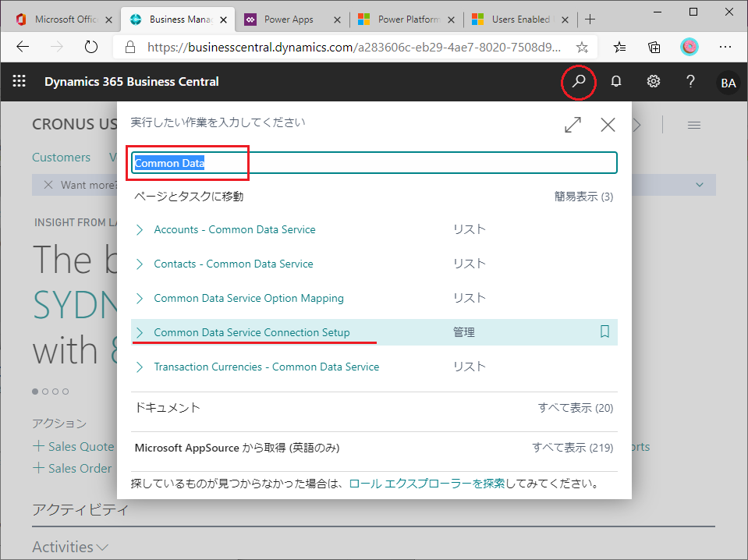The height and width of the screenshot is (560, 748).
Task: Expand Transaction Currencies chevron
Action: (140, 367)
